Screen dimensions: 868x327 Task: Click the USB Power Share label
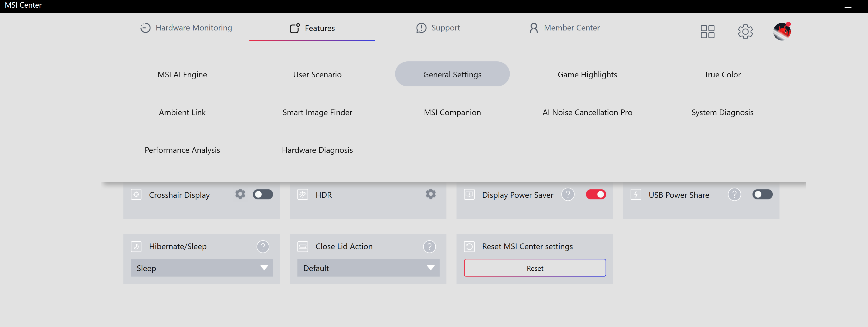(679, 195)
